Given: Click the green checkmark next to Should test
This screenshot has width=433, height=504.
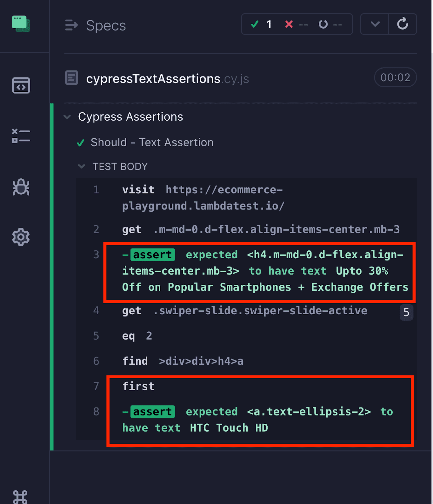Looking at the screenshot, I should [x=81, y=143].
